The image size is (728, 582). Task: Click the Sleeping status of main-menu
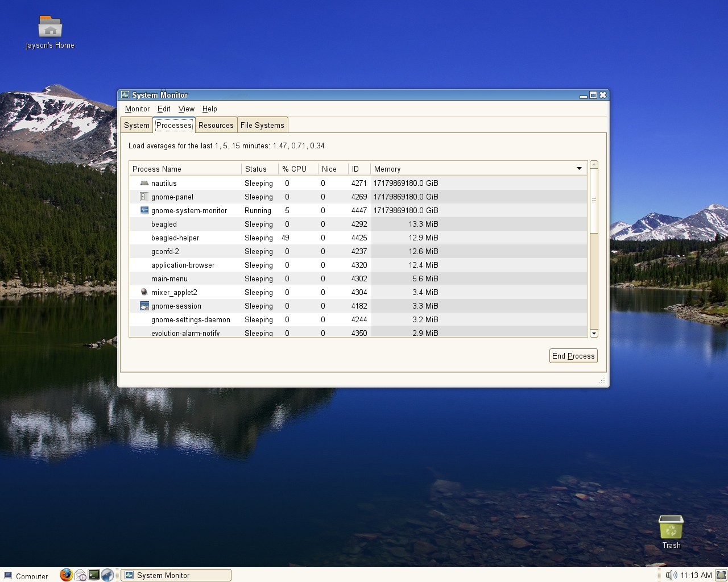point(259,278)
